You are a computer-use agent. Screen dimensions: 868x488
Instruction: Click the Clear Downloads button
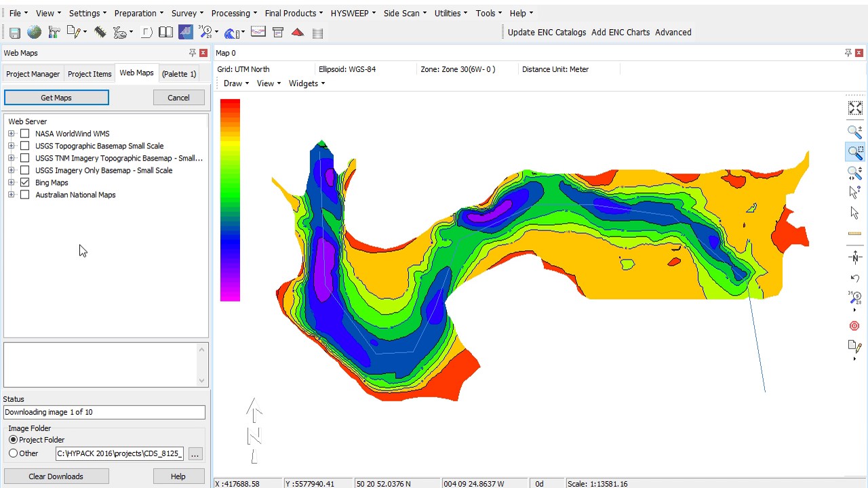[x=56, y=476]
